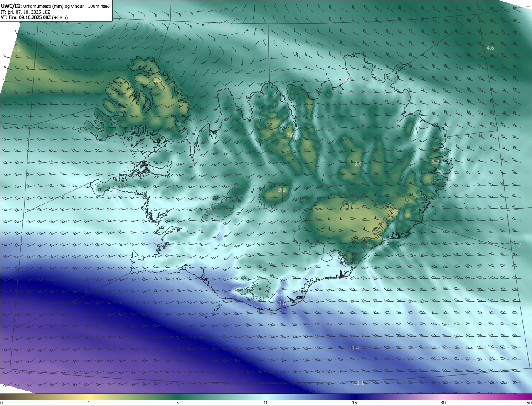Image resolution: width=532 pixels, height=406 pixels.
Task: Click the 2.9 value on the map
Action: [x=16, y=51]
